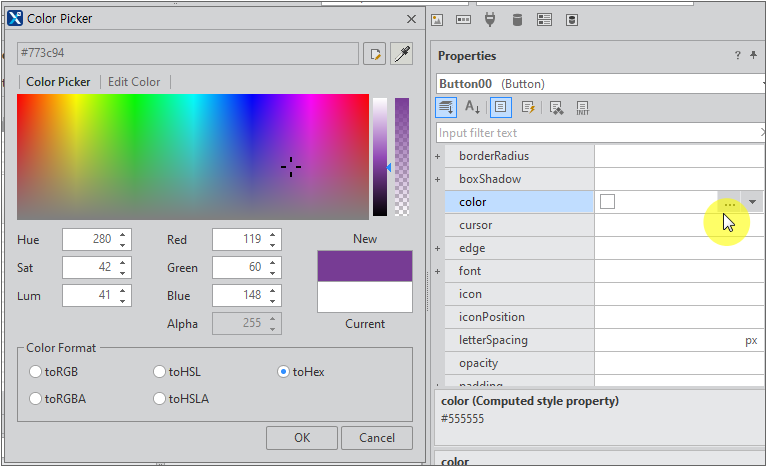The height and width of the screenshot is (466, 766).
Task: Click the database cylinder icon in toolbar
Action: 517,19
